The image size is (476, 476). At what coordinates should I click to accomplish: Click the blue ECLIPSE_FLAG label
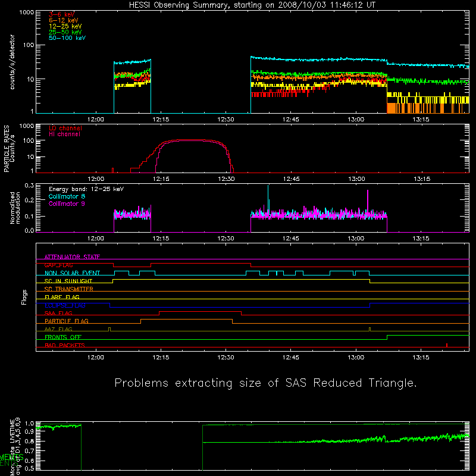[65, 305]
